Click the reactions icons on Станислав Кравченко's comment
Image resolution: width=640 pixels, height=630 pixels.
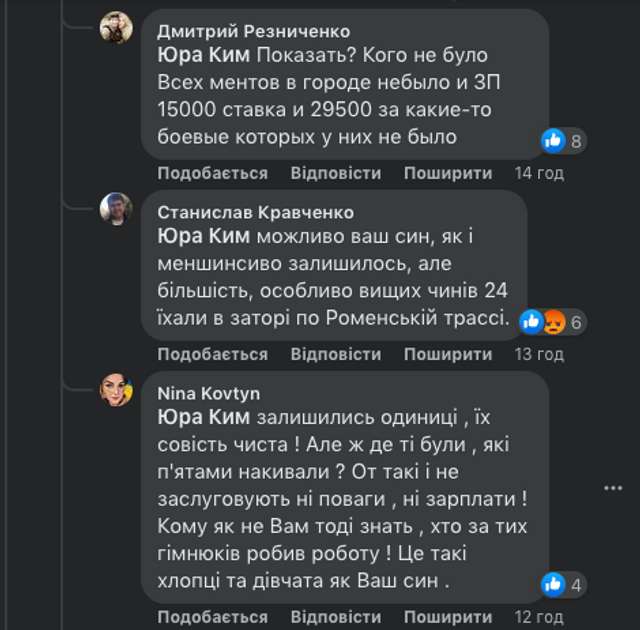(x=543, y=322)
